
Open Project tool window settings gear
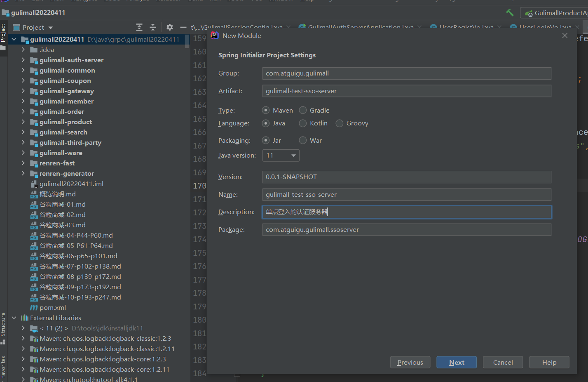click(x=170, y=27)
